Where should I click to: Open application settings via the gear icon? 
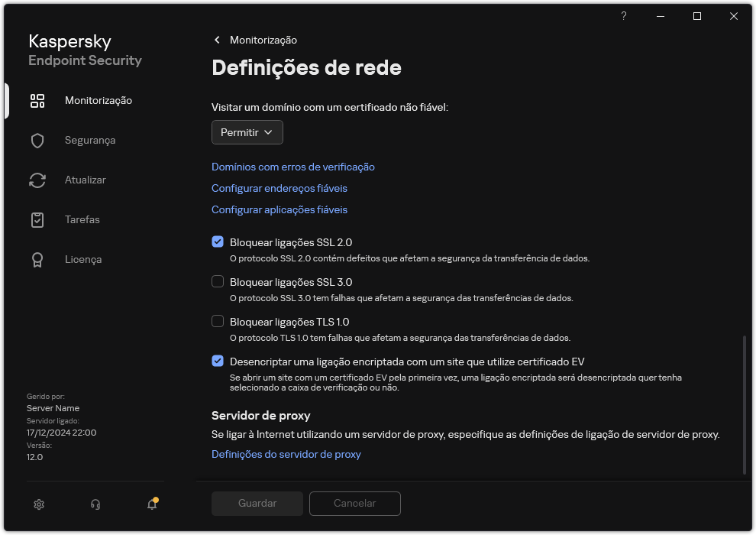[x=39, y=504]
